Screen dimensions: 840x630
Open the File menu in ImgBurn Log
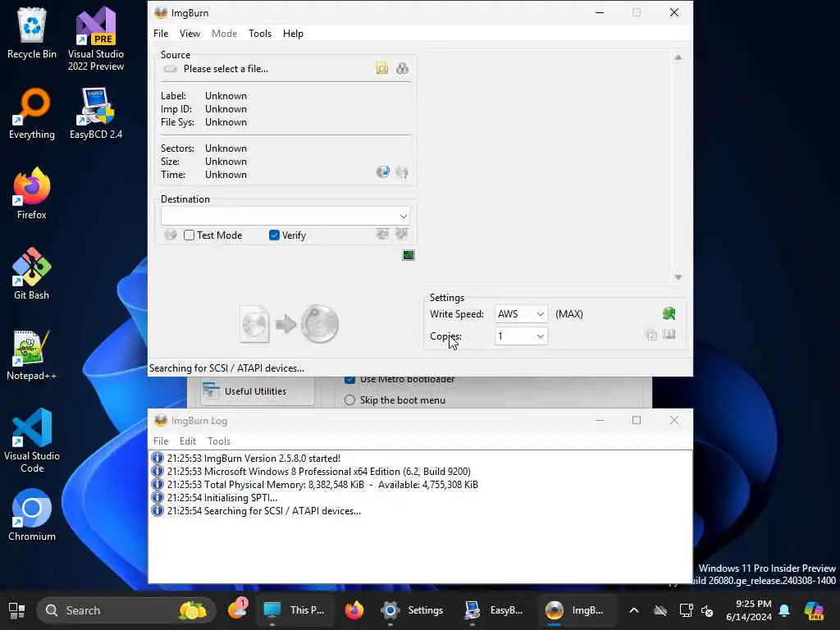161,441
